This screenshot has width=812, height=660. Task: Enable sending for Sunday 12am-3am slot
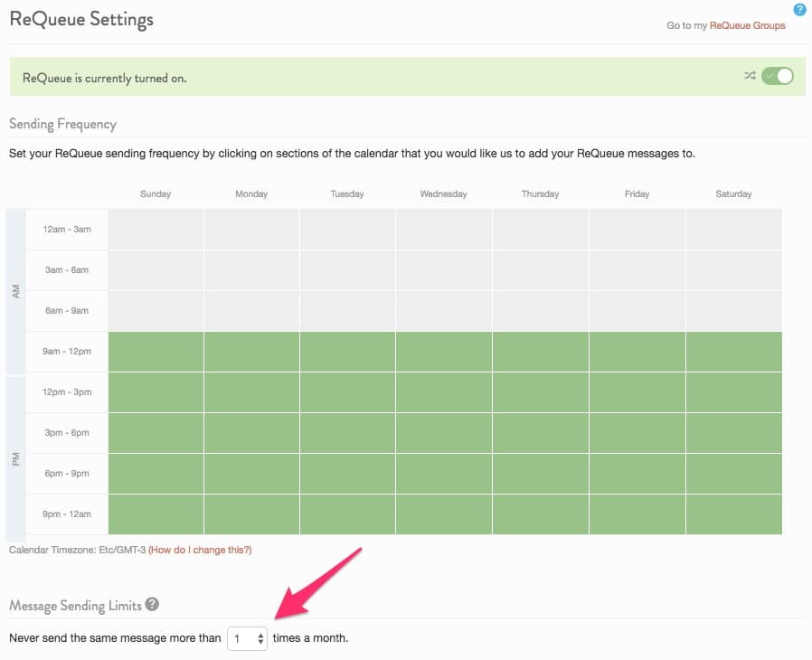pos(156,229)
